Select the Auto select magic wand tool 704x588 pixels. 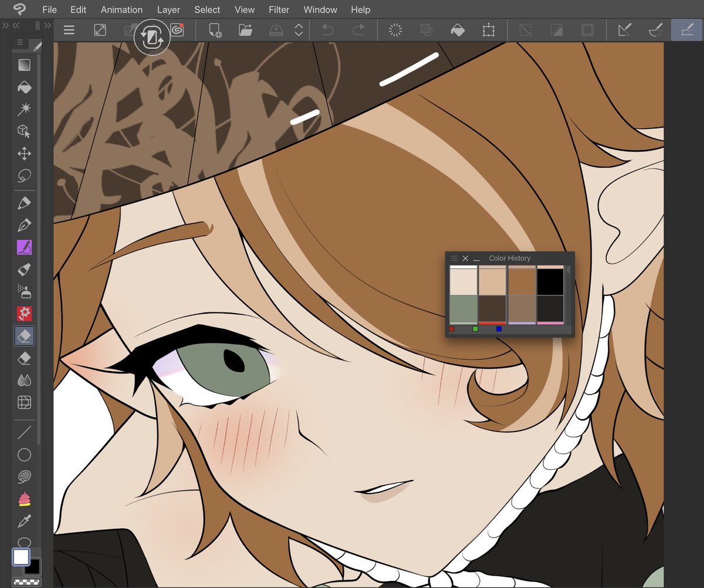pos(24,109)
